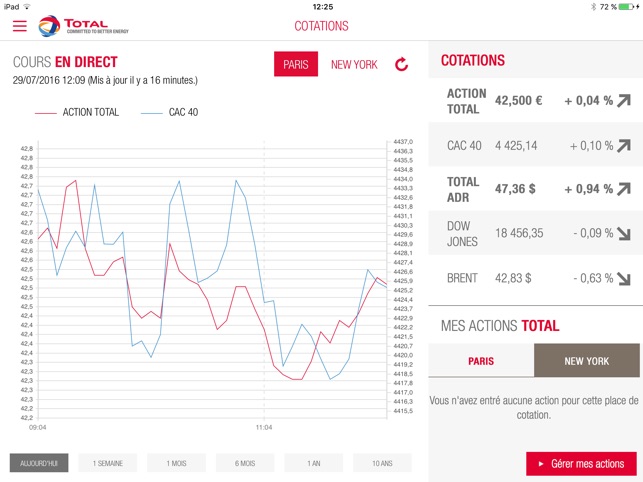Select the AUJOURD'HUI time range
The image size is (643, 482).
(39, 463)
